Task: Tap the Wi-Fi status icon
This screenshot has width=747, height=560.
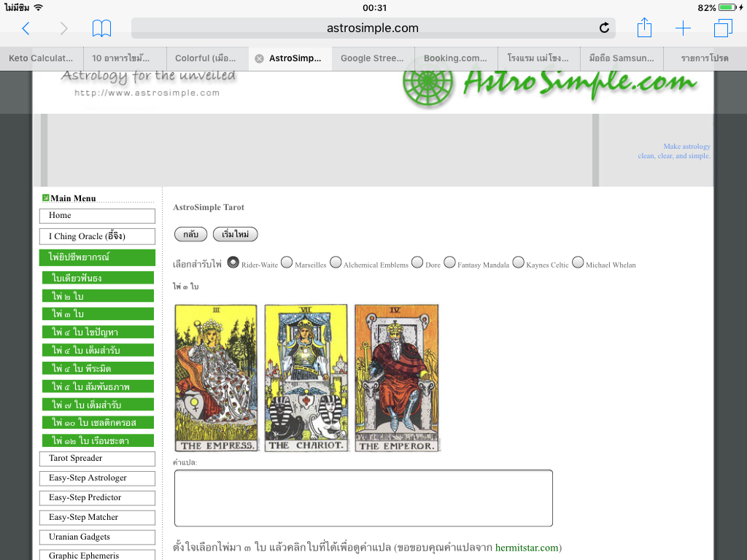Action: click(x=39, y=7)
